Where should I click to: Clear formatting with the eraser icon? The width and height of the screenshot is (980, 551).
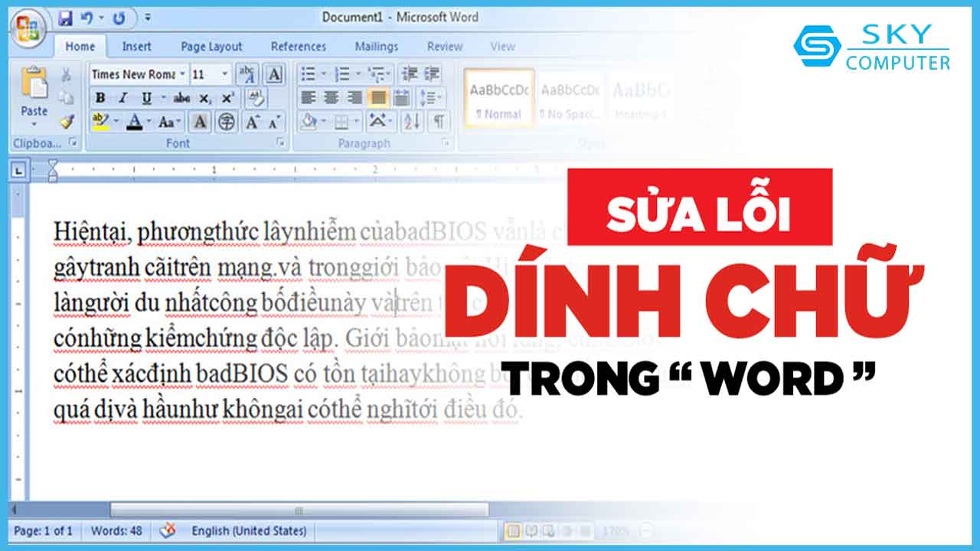[256, 98]
